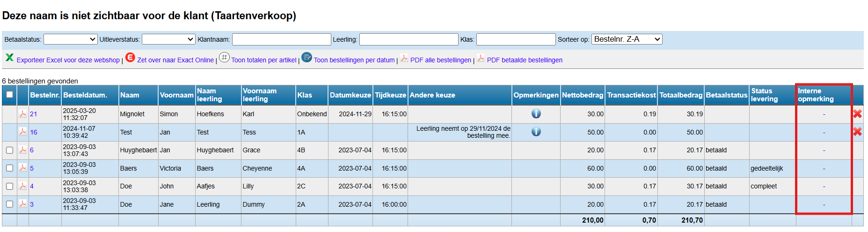Open order number 3 link
The width and height of the screenshot is (868, 232).
(32, 204)
